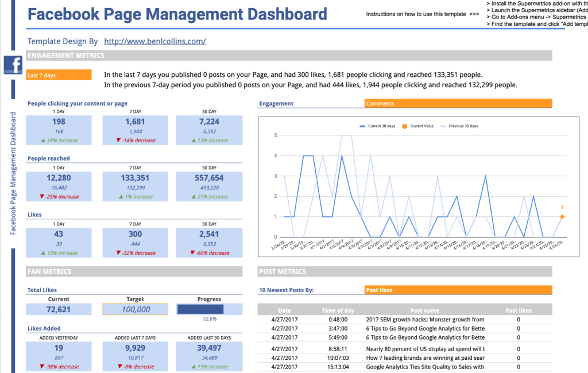The width and height of the screenshot is (588, 373).
Task: Click the Target 100,000 input cell
Action: pos(136,309)
